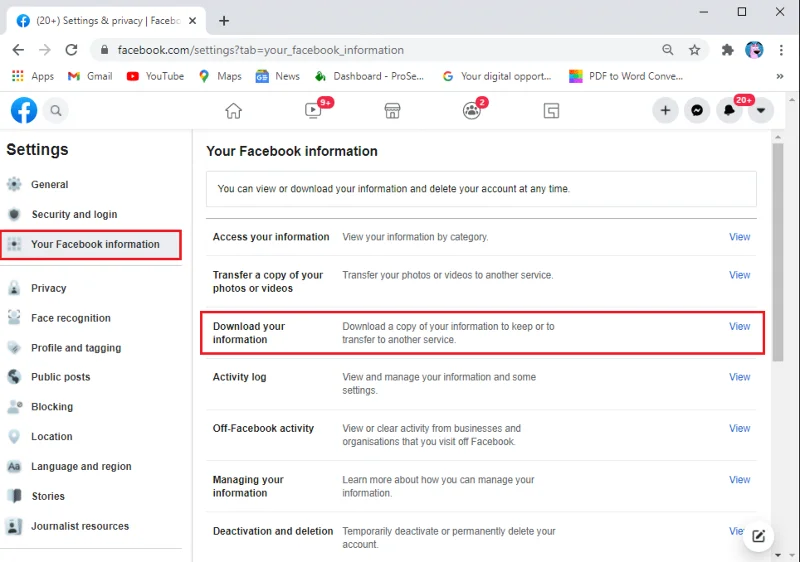The image size is (800, 562).
Task: Open Apps bookmark shortcut
Action: [x=33, y=76]
